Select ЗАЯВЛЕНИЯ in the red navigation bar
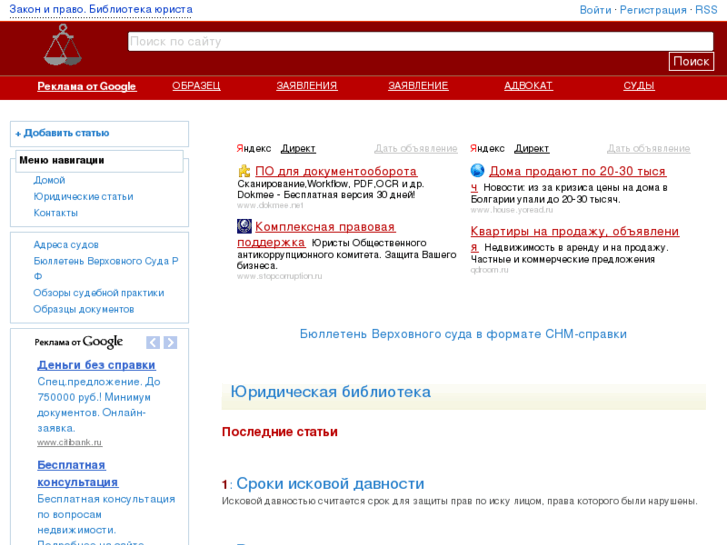Viewport: 727px width, 545px height. click(306, 86)
